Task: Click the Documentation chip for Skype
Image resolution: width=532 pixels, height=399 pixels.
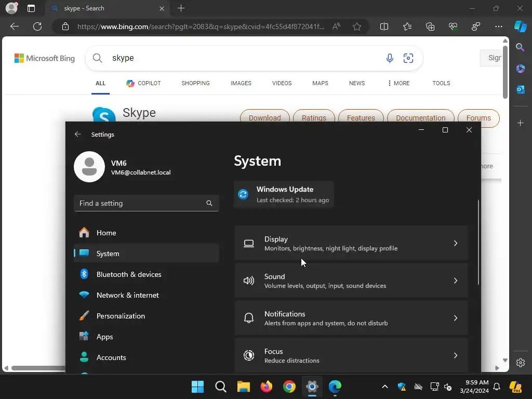Action: point(420,117)
